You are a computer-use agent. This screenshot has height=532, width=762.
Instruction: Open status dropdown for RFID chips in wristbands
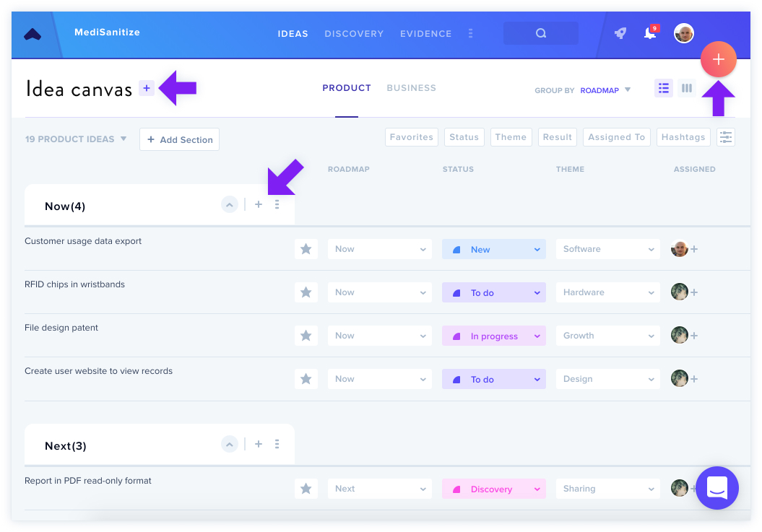coord(494,292)
